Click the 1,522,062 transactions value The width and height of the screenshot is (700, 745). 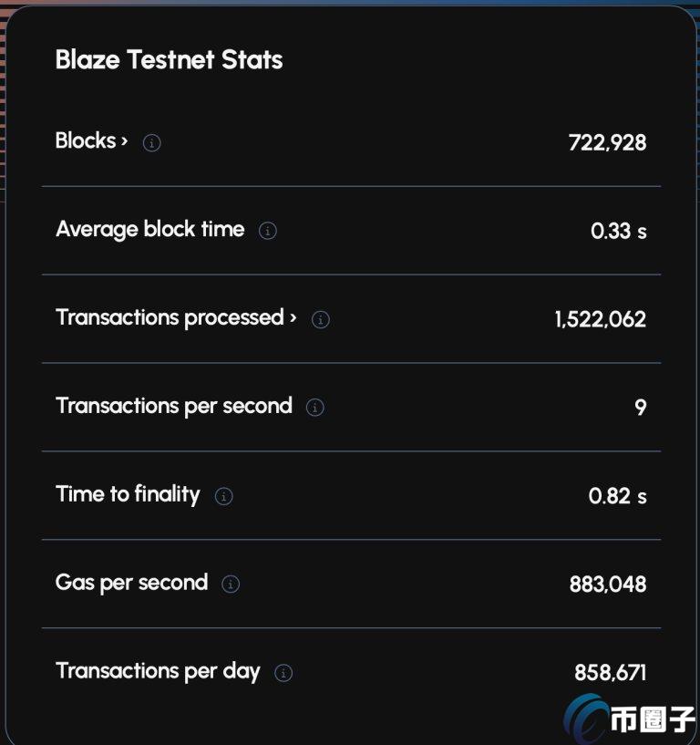pyautogui.click(x=601, y=319)
